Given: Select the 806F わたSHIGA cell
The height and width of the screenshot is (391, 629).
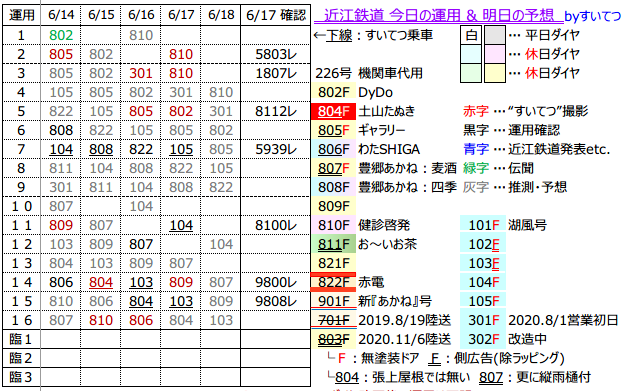Looking at the screenshot, I should [x=333, y=149].
